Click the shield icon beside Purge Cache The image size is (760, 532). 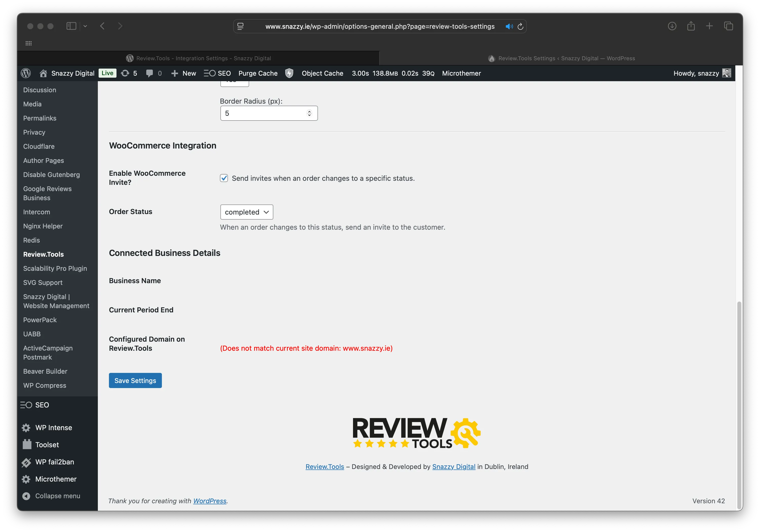click(289, 73)
